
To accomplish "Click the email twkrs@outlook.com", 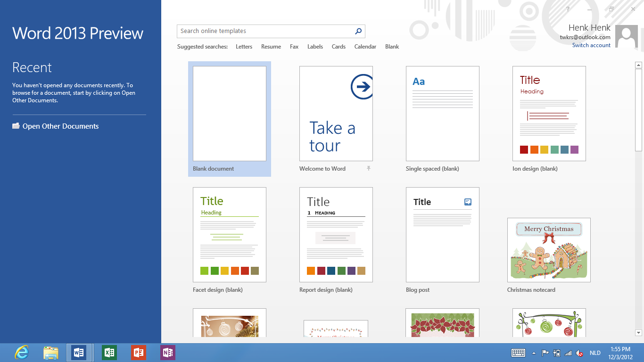I will point(585,37).
